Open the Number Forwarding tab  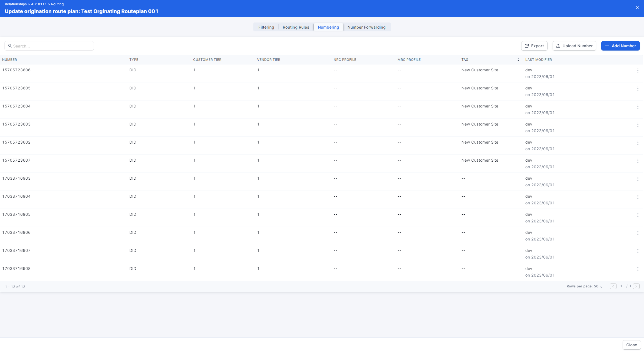pyautogui.click(x=366, y=27)
